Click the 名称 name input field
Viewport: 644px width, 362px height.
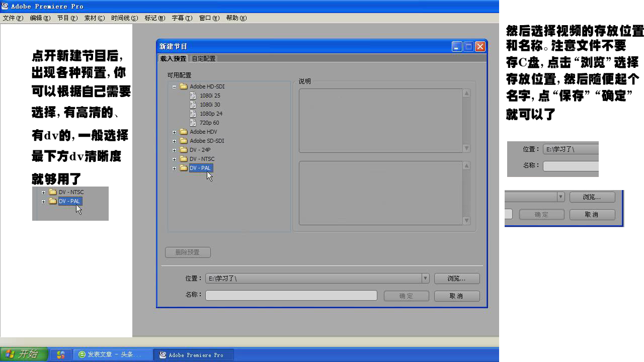point(291,296)
